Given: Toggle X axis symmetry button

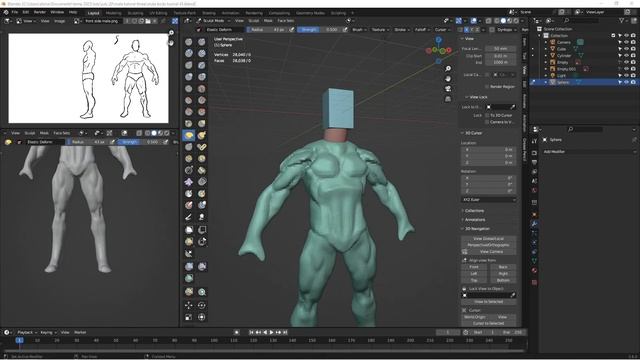Looking at the screenshot, I should point(467,30).
